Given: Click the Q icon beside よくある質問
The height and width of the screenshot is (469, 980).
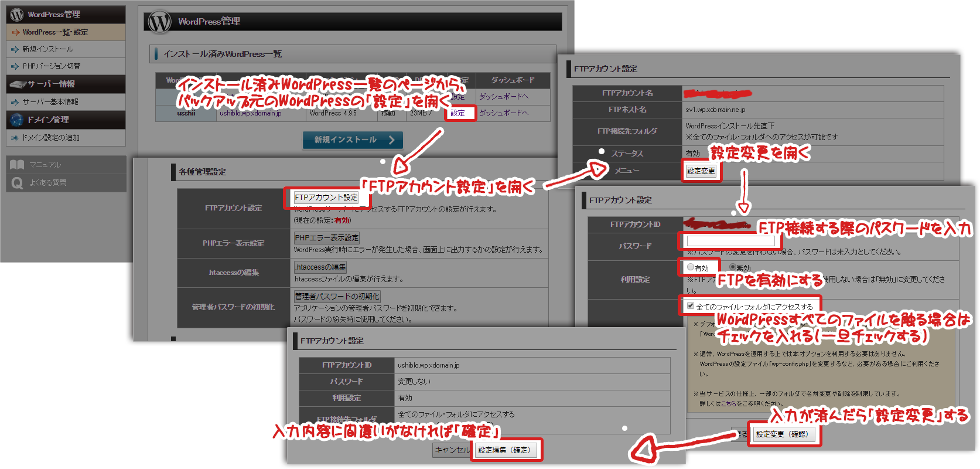Looking at the screenshot, I should pyautogui.click(x=17, y=183).
